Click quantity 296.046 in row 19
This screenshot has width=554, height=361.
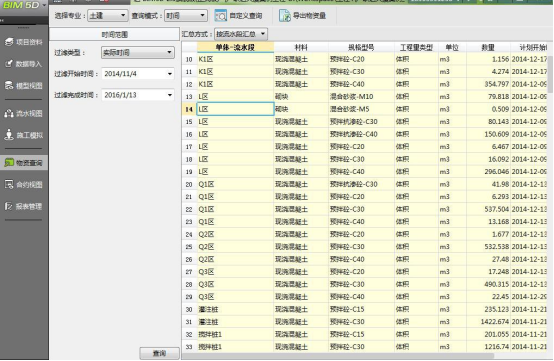[488, 172]
